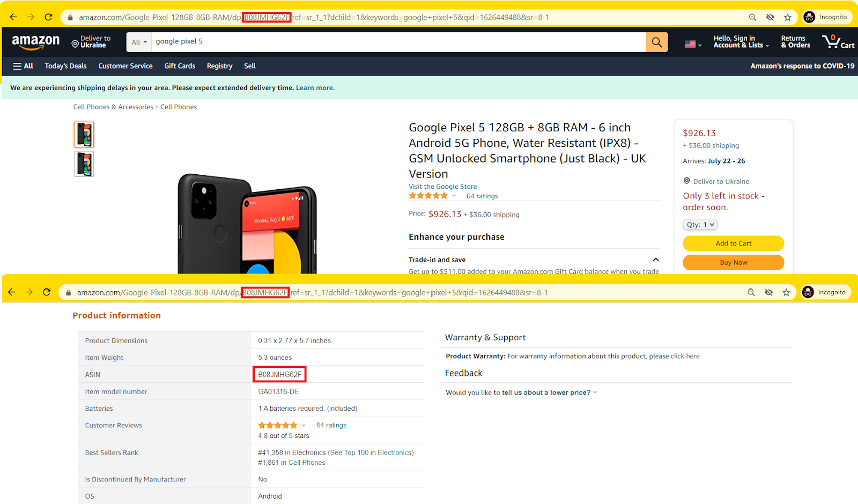The width and height of the screenshot is (858, 504).
Task: Click the Incognito profile badge in the top browser bar
Action: click(x=826, y=17)
